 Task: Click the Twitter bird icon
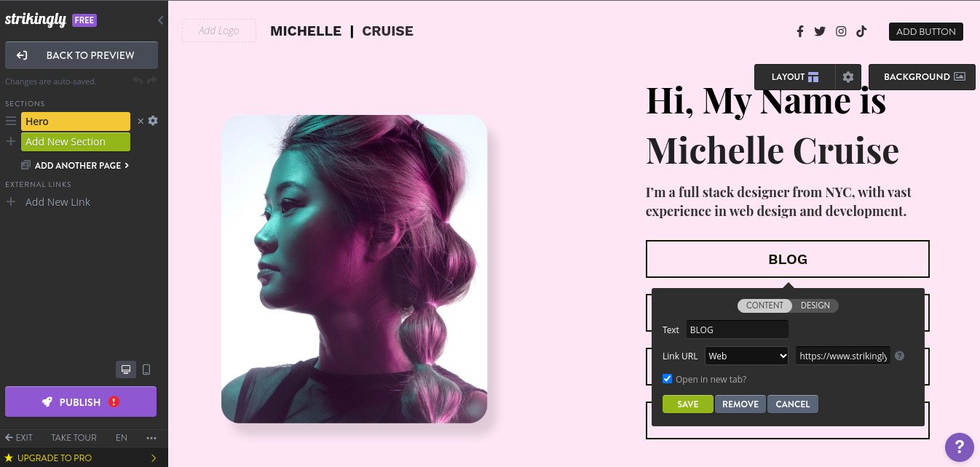tap(820, 31)
